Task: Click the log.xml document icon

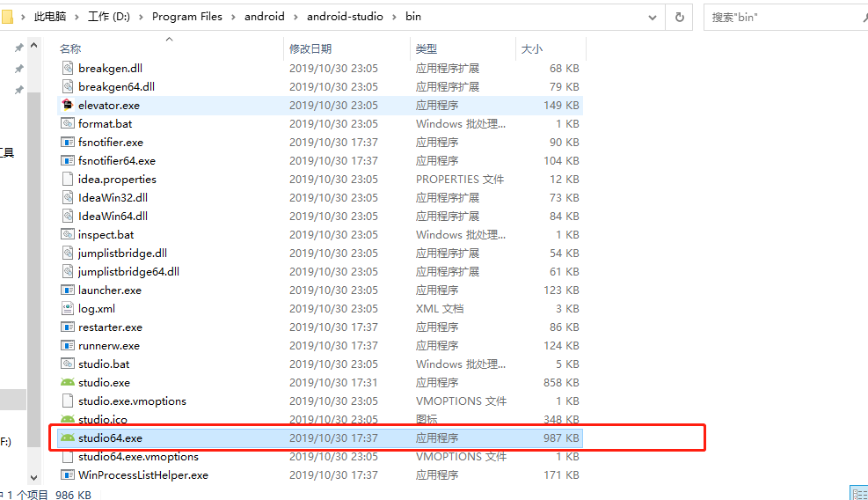Action: [68, 308]
